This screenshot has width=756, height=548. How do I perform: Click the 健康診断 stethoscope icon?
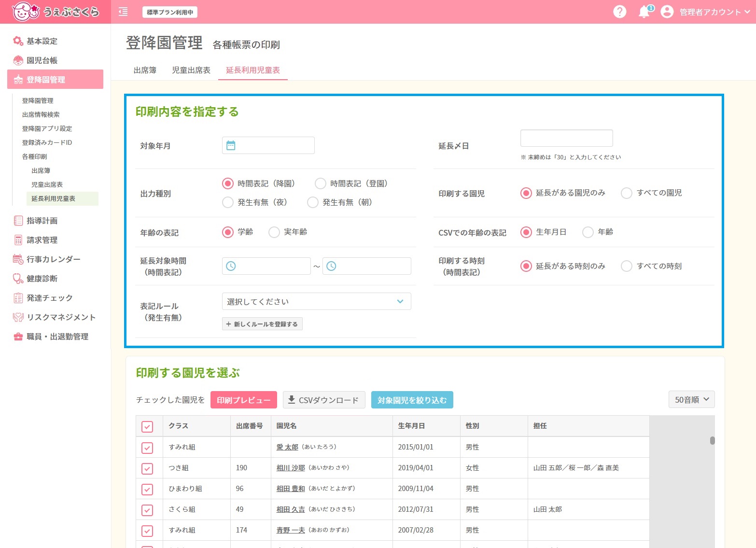tap(18, 279)
